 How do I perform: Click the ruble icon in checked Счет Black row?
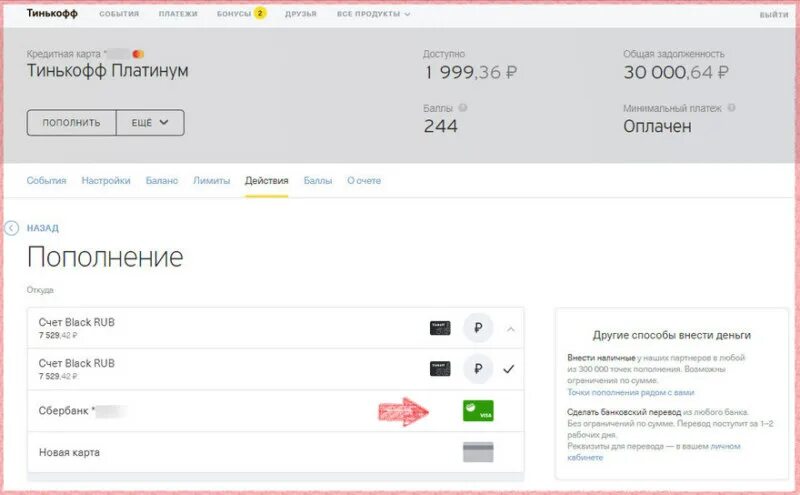[478, 368]
